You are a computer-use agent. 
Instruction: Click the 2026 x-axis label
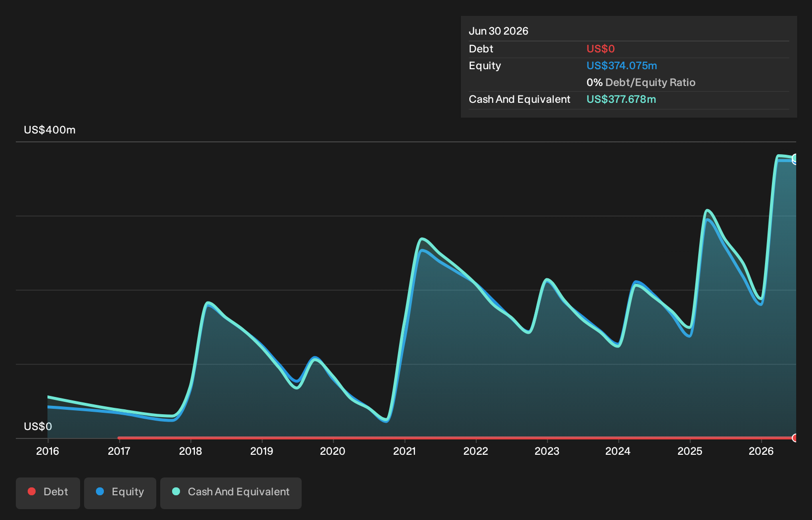761,451
